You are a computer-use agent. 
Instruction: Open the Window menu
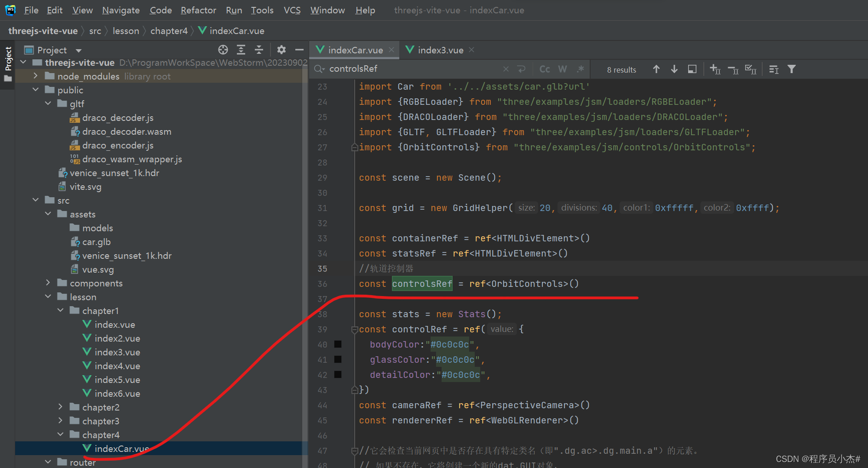(328, 10)
